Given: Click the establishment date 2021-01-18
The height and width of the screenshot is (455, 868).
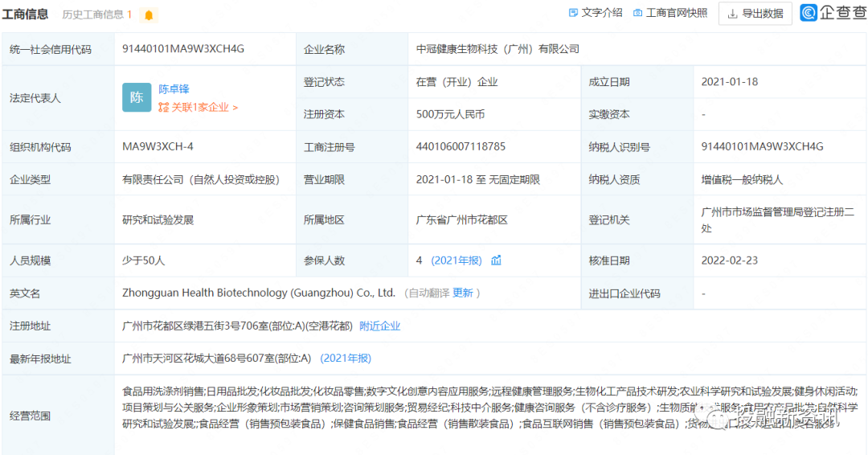Looking at the screenshot, I should coord(730,82).
